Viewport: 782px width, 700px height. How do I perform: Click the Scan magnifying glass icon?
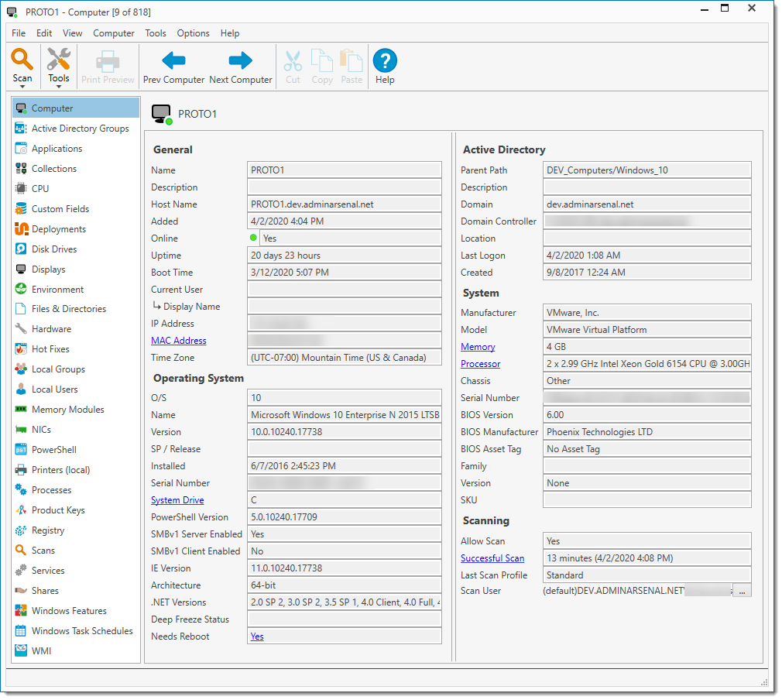pyautogui.click(x=22, y=60)
